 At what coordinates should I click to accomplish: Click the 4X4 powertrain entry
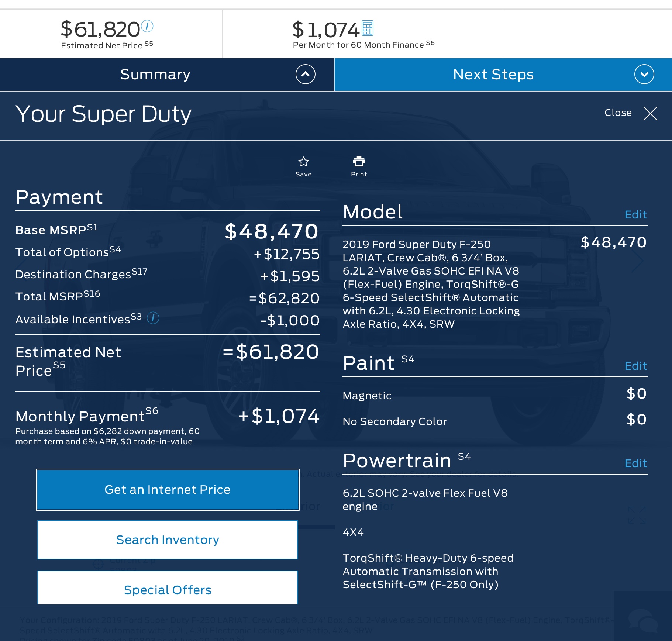coord(353,532)
